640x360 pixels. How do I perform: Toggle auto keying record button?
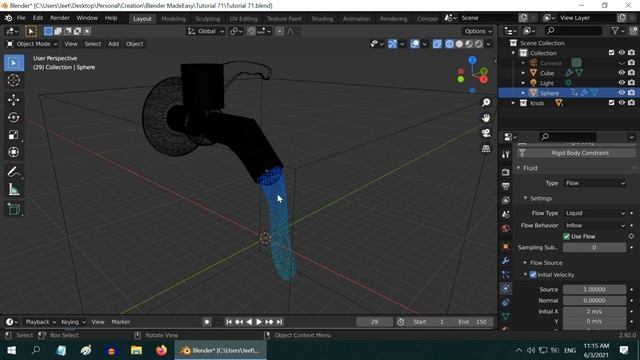point(207,322)
